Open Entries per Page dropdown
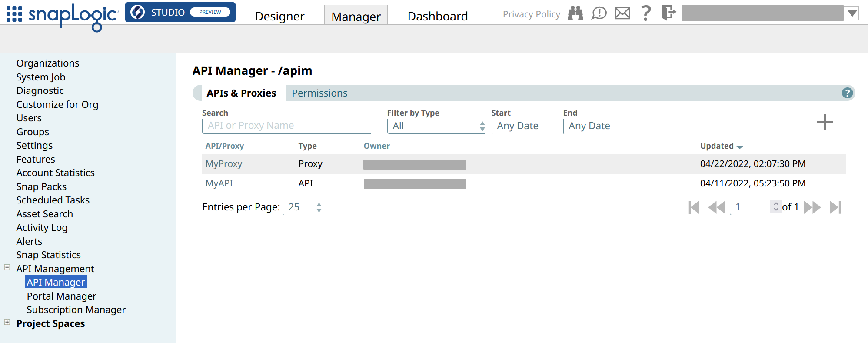Viewport: 868px width, 343px height. pos(303,207)
